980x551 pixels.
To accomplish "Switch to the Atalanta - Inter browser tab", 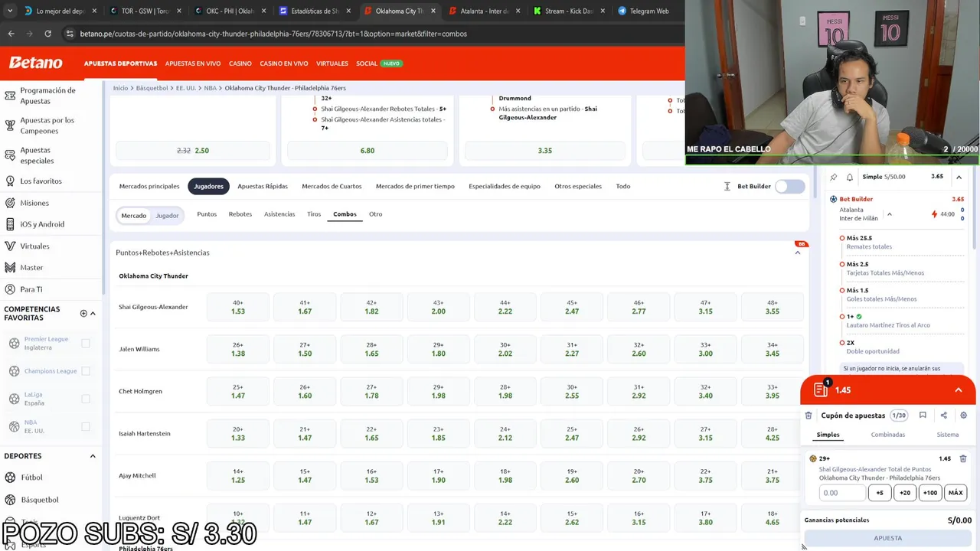I will (x=482, y=11).
